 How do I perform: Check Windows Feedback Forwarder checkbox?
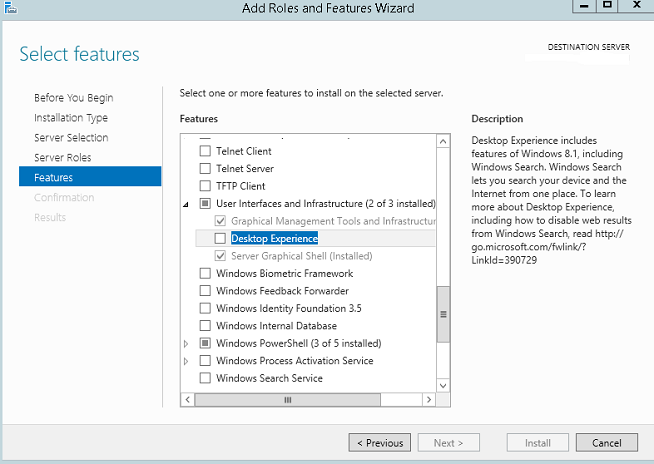pyautogui.click(x=205, y=290)
